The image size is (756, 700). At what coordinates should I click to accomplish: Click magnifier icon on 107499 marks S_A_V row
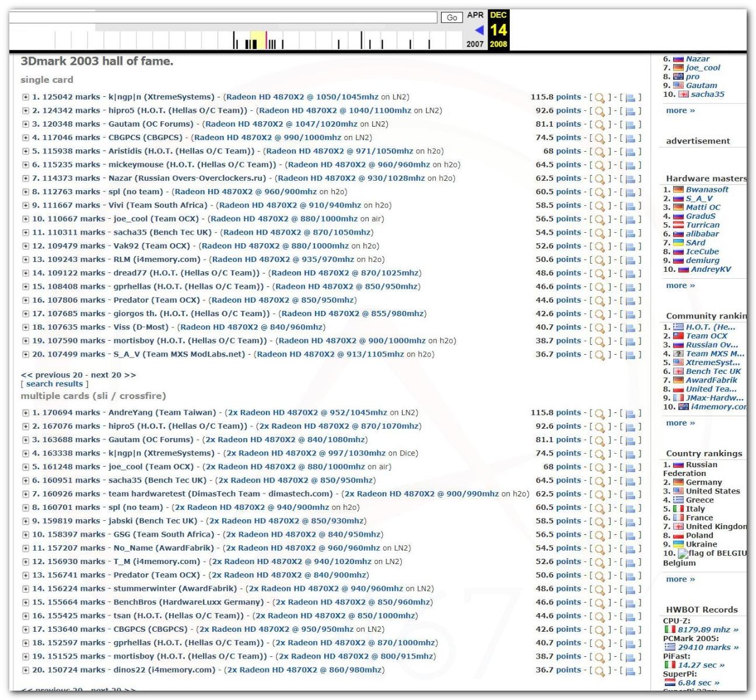[599, 355]
